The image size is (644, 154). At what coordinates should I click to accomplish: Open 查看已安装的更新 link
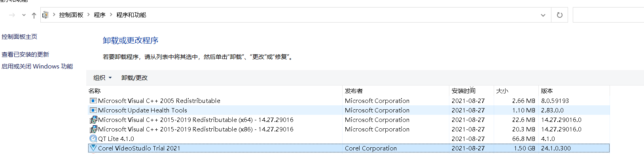(25, 55)
